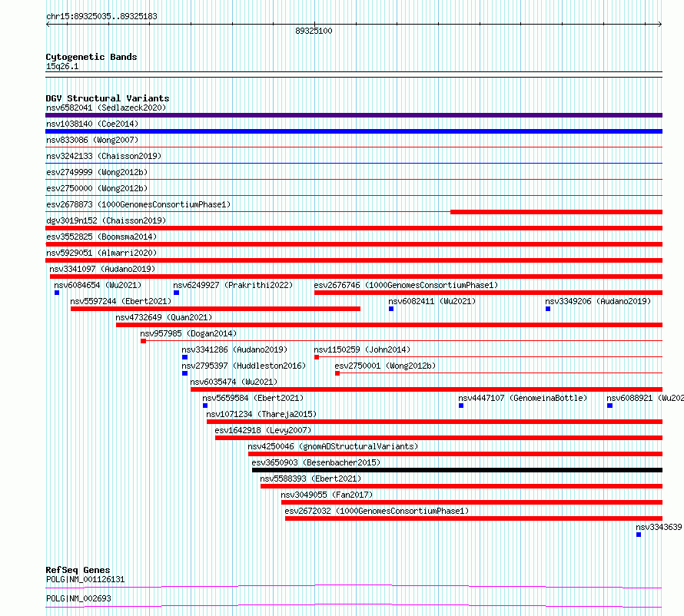
Task: Click the red esv2750001 (Wong2012b) marker
Action: pyautogui.click(x=337, y=373)
